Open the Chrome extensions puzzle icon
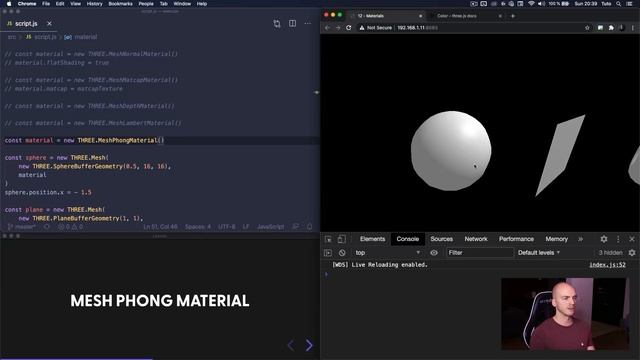The width and height of the screenshot is (640, 360). point(611,28)
